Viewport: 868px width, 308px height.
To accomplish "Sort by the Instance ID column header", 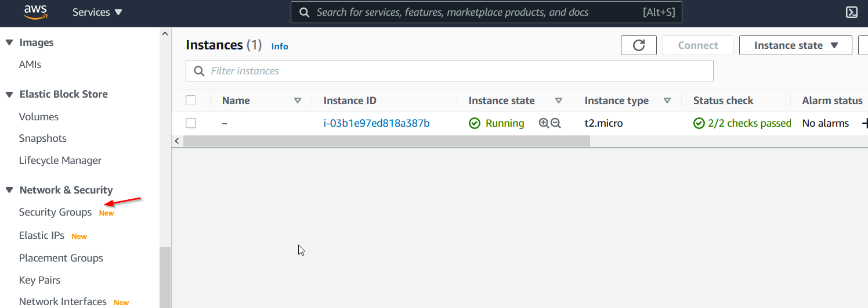I will [350, 101].
